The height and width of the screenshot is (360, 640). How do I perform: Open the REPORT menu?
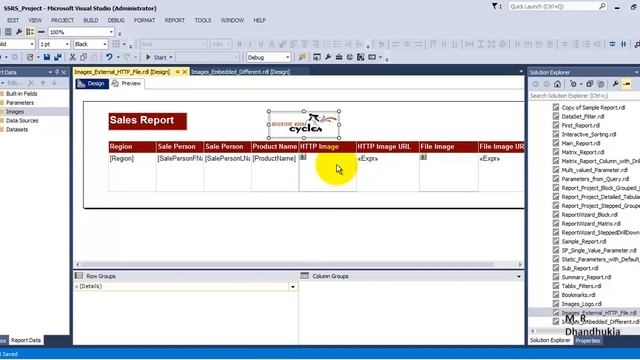(175, 20)
